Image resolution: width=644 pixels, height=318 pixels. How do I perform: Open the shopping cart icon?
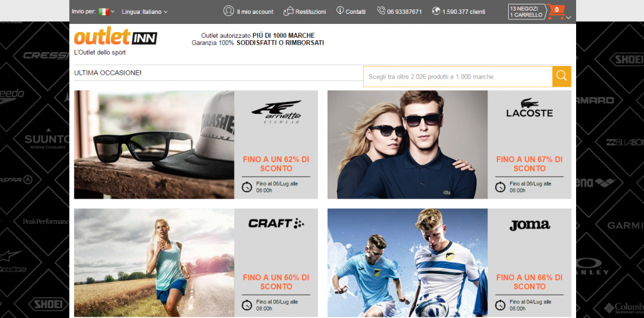tap(556, 11)
